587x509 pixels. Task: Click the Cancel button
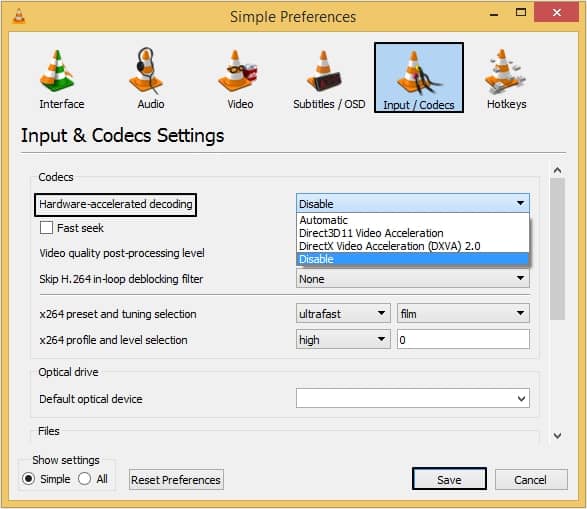pos(531,479)
